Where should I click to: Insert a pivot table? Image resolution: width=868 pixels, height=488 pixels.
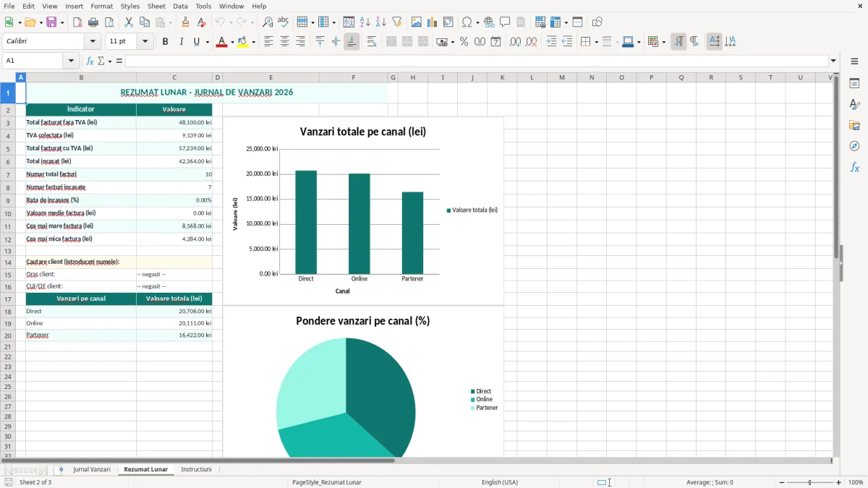coord(448,22)
